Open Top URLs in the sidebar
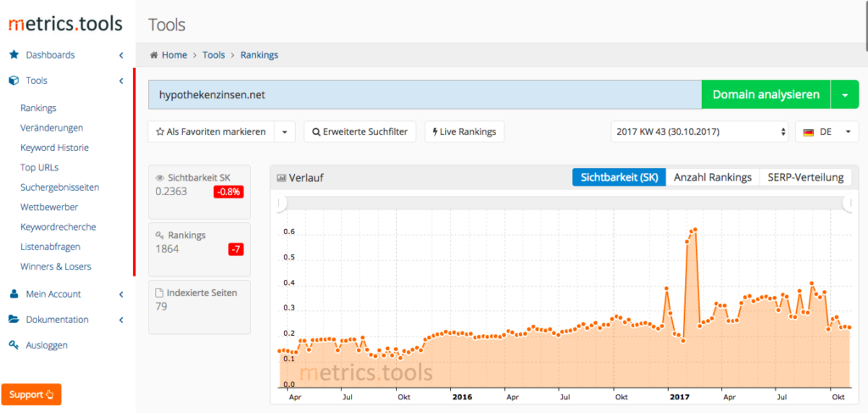Viewport: 868px width, 413px height. (x=39, y=167)
